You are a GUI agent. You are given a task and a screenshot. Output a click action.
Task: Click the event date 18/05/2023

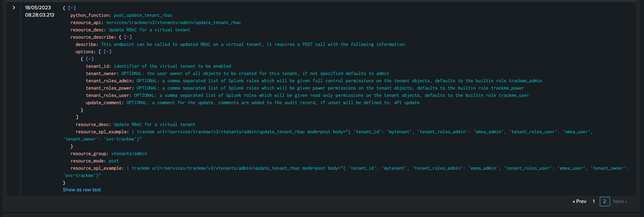[x=38, y=8]
